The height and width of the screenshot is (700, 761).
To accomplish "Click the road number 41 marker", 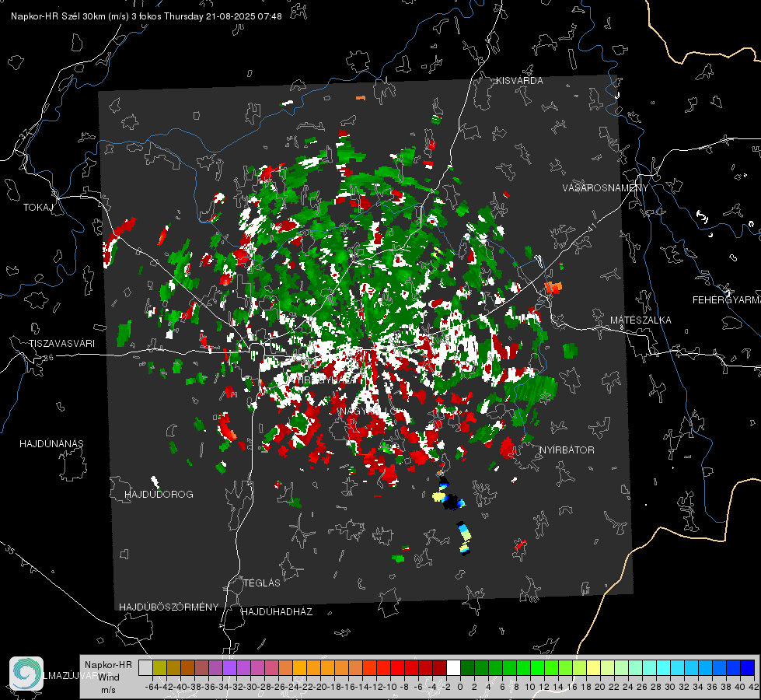I will 591,227.
